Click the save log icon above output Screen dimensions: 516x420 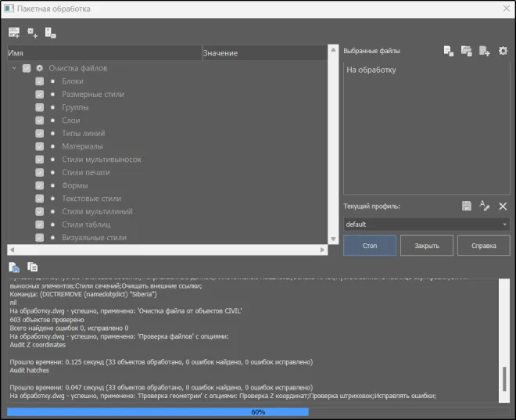[14, 267]
